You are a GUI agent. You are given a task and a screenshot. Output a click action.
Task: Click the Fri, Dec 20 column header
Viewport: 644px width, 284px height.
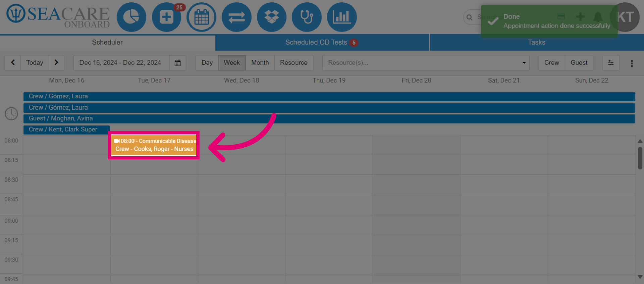417,80
